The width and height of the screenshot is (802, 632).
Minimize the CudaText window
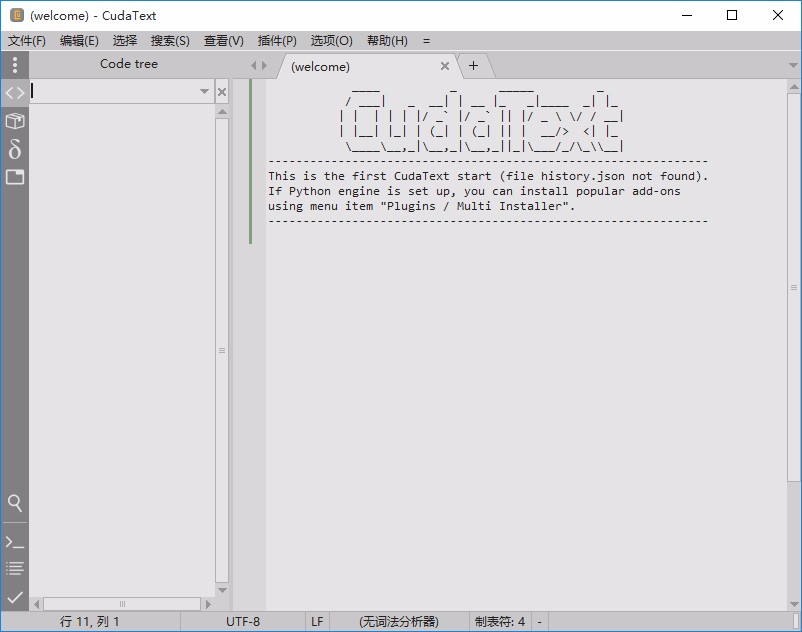click(687, 15)
